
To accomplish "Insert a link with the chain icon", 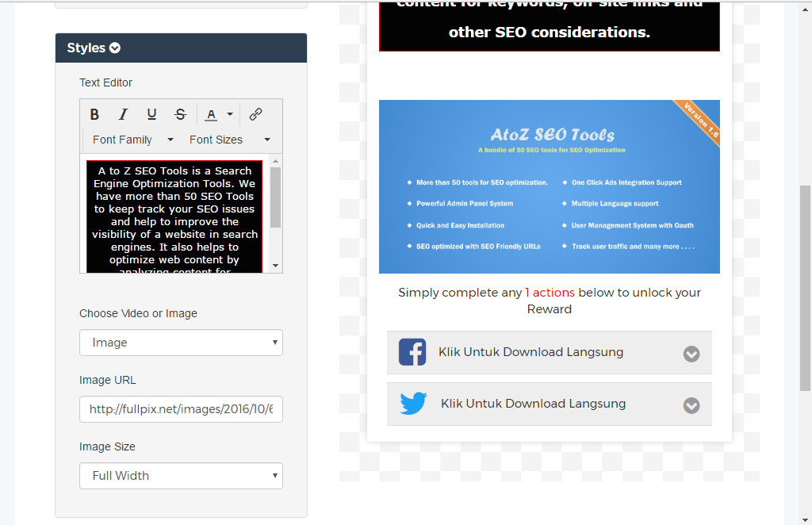I will 255,114.
